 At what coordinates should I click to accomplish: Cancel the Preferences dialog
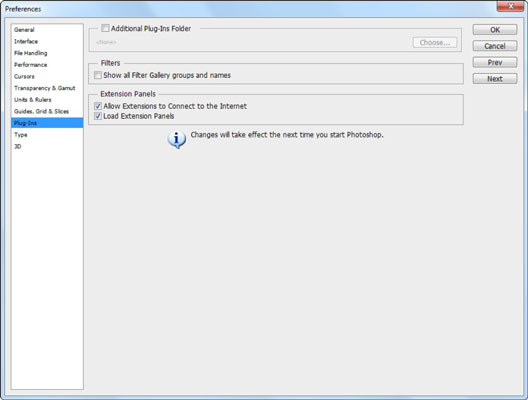[x=495, y=46]
